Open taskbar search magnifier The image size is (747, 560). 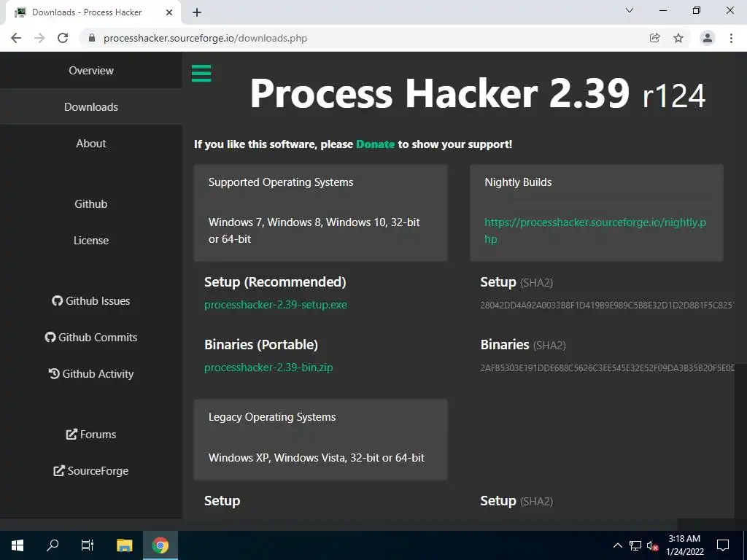(x=53, y=545)
